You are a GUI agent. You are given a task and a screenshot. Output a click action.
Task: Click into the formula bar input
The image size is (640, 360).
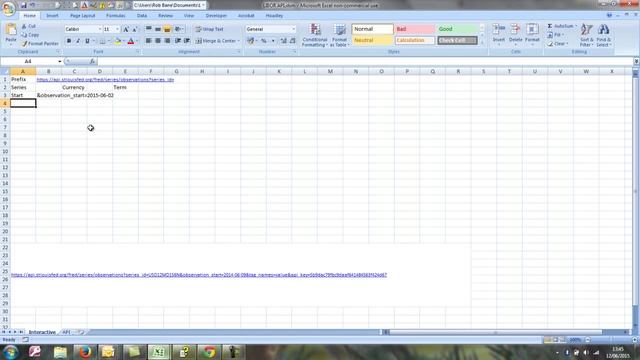coord(365,61)
